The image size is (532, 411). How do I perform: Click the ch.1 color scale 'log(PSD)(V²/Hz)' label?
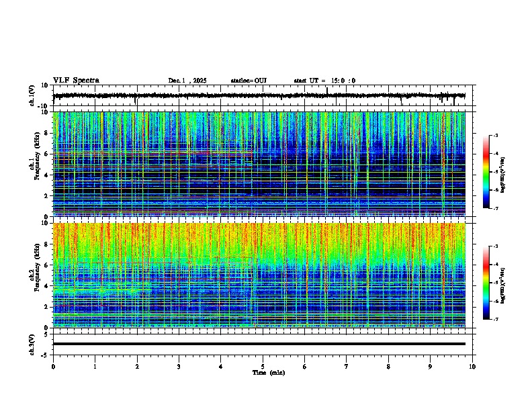coord(502,175)
